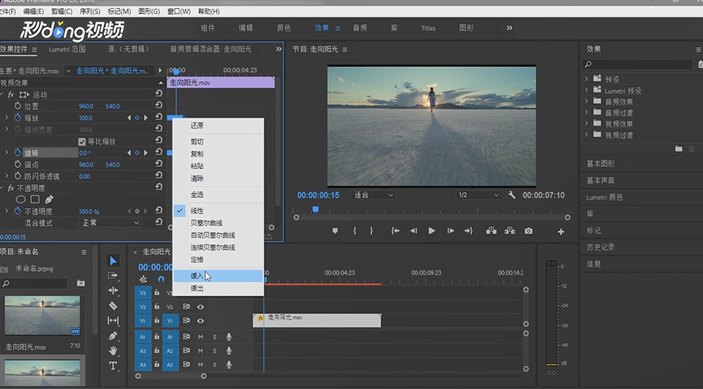Step back one frame in program monitor
Screen dimensions: 703x389
coord(413,231)
